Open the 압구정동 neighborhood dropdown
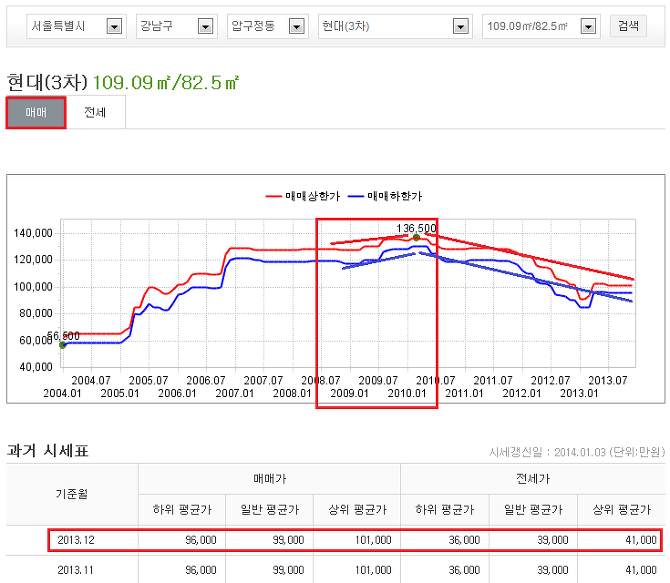The image size is (670, 583). pyautogui.click(x=267, y=26)
